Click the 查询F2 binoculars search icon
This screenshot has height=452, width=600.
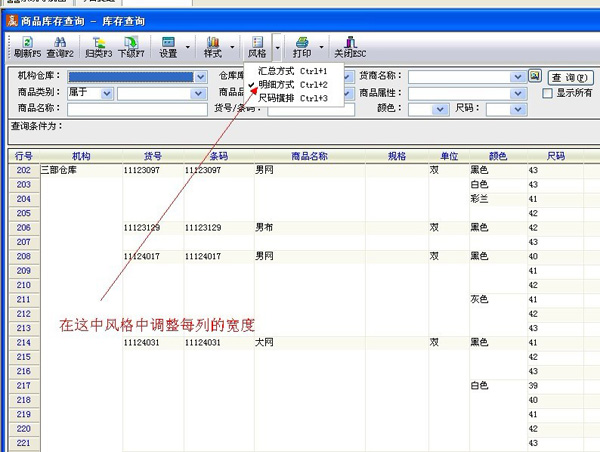pos(61,46)
